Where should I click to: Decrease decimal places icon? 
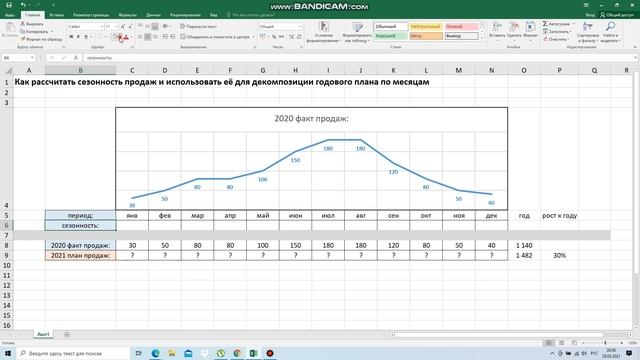tap(299, 37)
